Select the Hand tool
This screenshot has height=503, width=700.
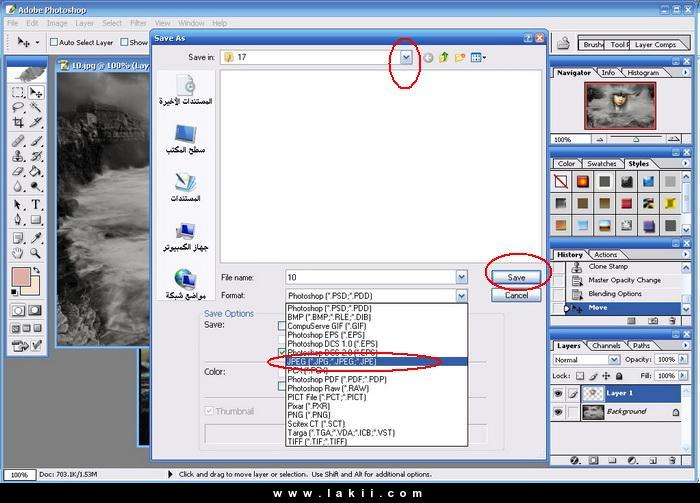18,254
